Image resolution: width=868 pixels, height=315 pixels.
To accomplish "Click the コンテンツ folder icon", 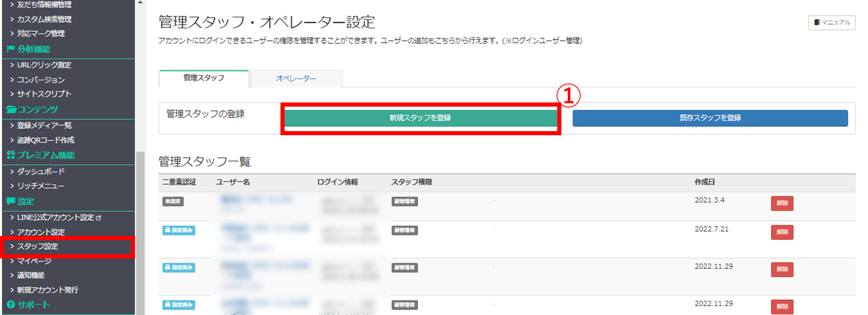I will 11,109.
